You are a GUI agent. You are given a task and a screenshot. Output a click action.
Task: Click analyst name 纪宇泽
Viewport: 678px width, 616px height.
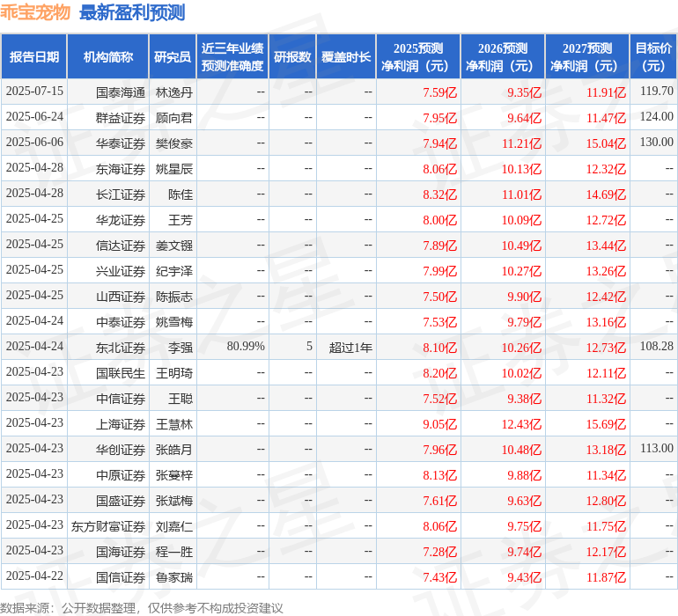point(173,271)
